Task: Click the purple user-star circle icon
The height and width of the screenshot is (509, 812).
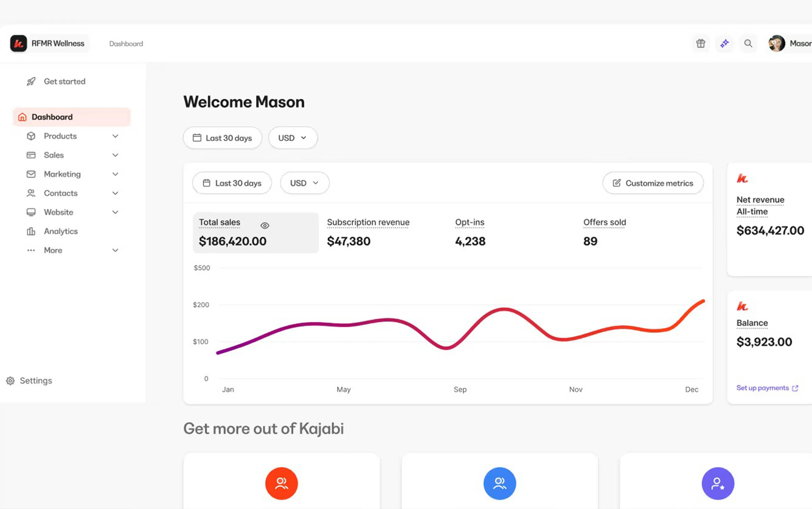Action: click(718, 483)
